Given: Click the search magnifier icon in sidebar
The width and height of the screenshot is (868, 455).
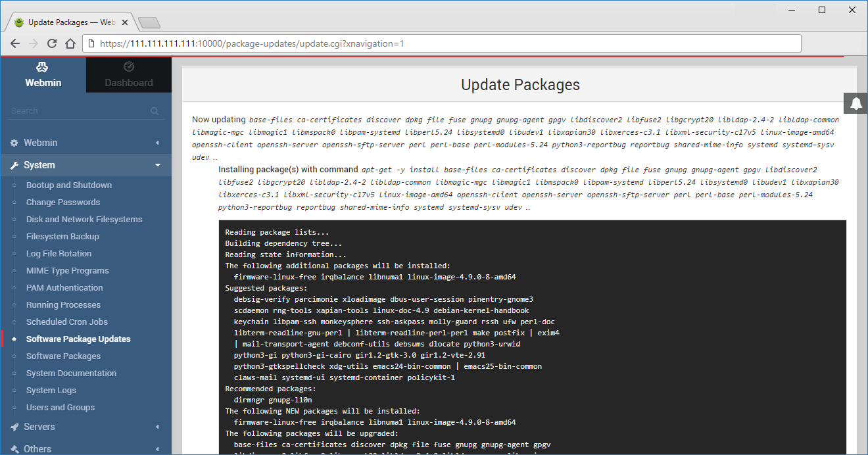Looking at the screenshot, I should [155, 111].
